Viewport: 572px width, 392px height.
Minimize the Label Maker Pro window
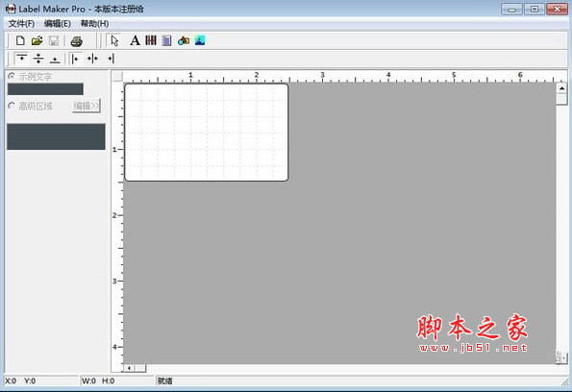(x=511, y=9)
